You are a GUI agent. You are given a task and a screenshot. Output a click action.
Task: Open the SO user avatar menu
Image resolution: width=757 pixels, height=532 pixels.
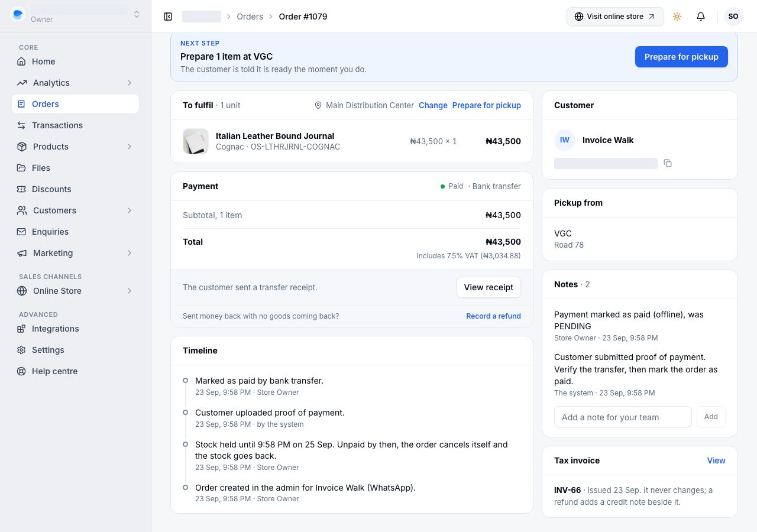pyautogui.click(x=733, y=17)
